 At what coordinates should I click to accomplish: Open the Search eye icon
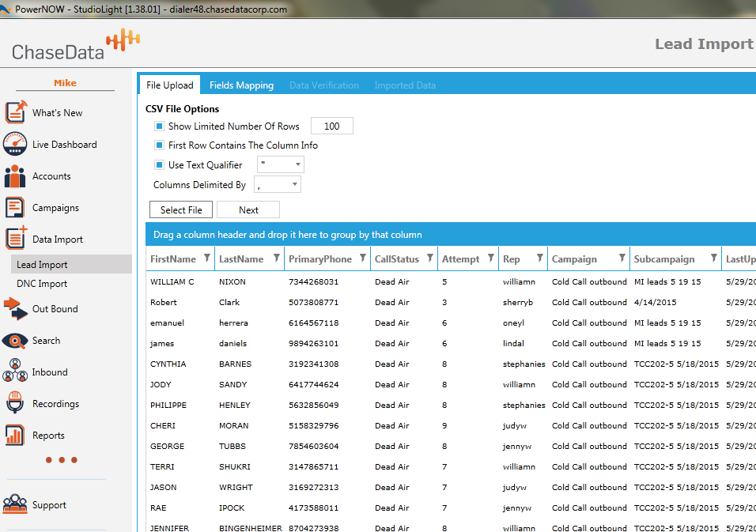[16, 341]
